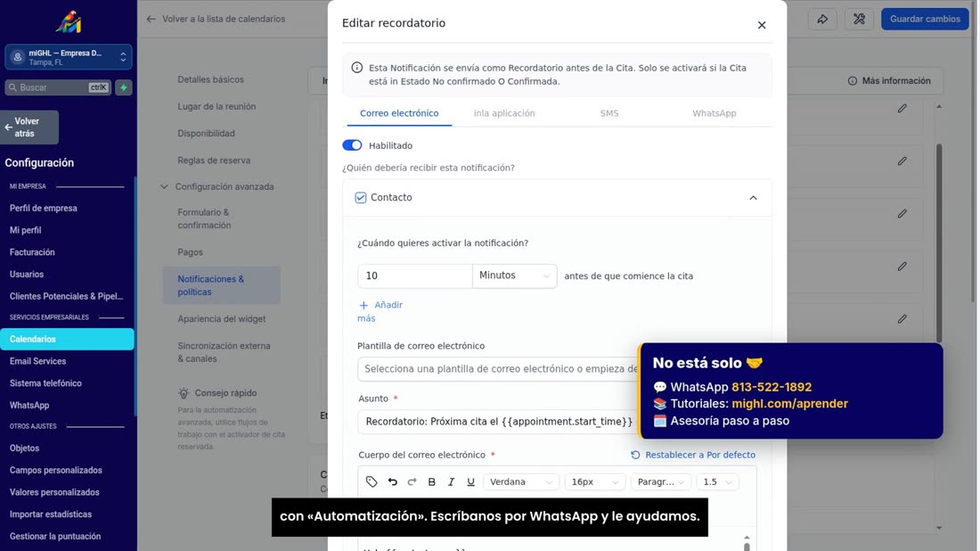Click the Buscar search box
The height and width of the screenshot is (551, 980).
pos(58,87)
